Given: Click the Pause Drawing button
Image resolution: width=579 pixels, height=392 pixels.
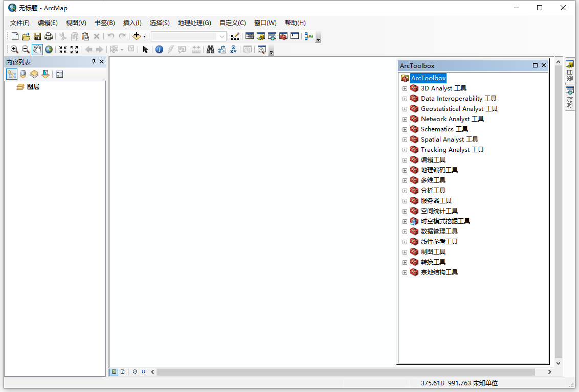Looking at the screenshot, I should click(x=144, y=372).
